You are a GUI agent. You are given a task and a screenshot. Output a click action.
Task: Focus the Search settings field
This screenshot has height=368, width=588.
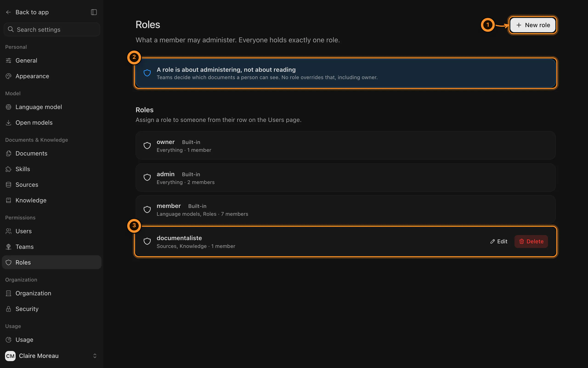point(52,29)
